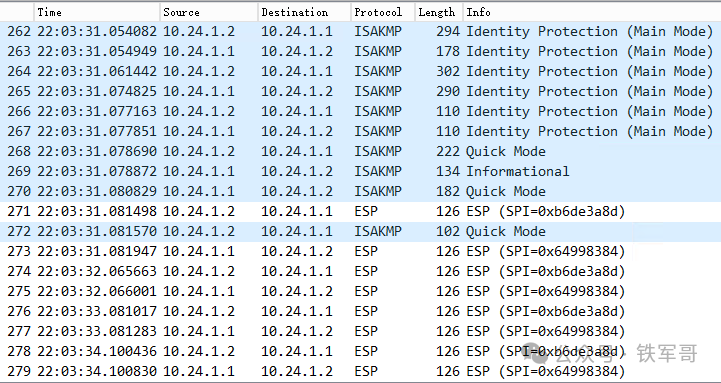721x383 pixels.
Task: Click the Length column header
Action: (x=439, y=12)
